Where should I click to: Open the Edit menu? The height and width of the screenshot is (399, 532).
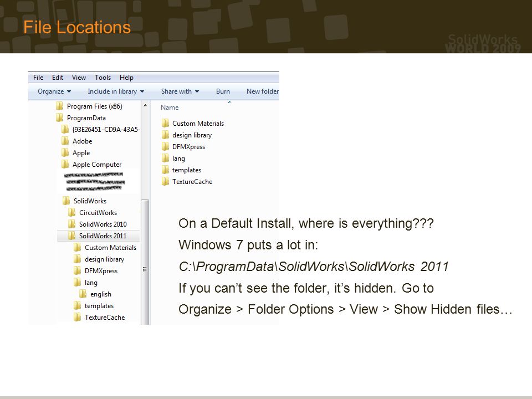(x=57, y=78)
